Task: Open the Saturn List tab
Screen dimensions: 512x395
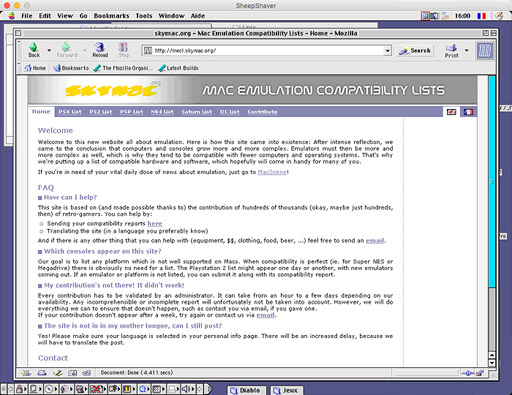Action: 197,112
